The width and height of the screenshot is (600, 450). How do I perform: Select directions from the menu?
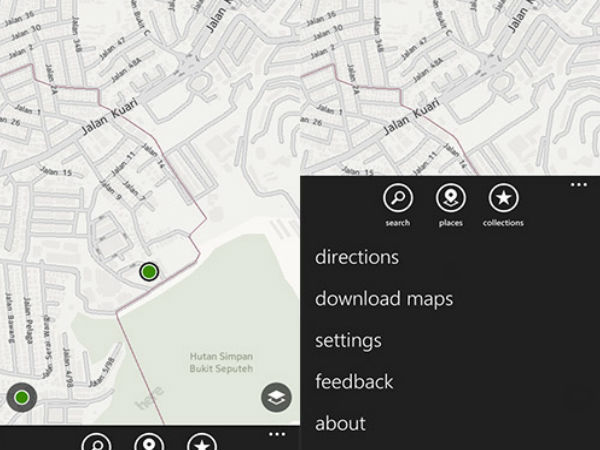pos(357,257)
